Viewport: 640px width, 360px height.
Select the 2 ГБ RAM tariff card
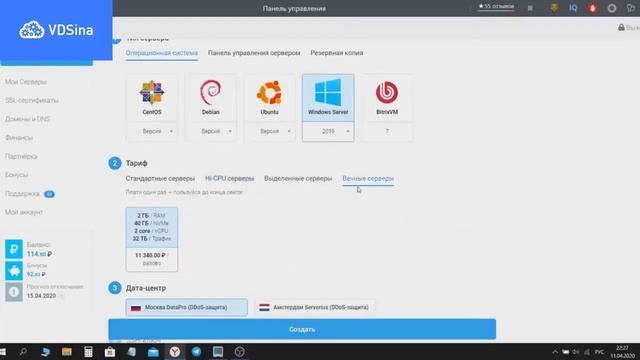(152, 239)
